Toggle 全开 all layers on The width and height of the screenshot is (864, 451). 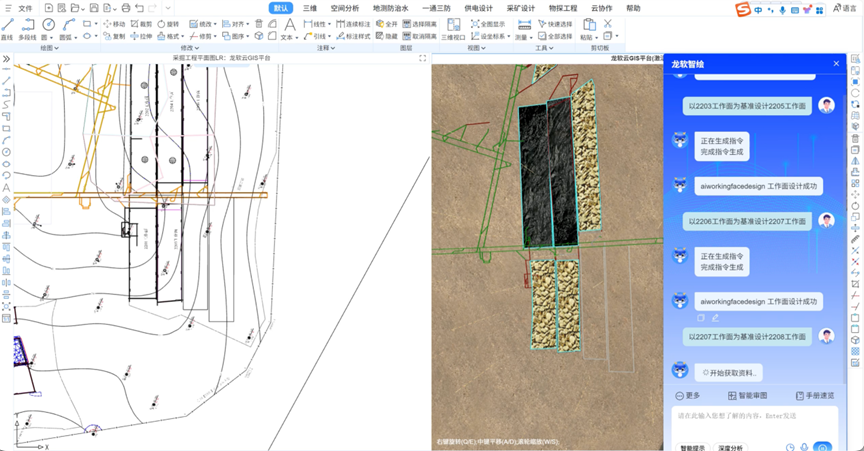(386, 23)
